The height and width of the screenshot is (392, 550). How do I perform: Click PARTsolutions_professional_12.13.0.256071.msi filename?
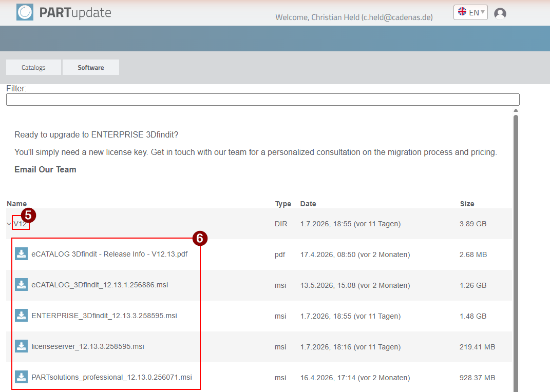click(111, 377)
